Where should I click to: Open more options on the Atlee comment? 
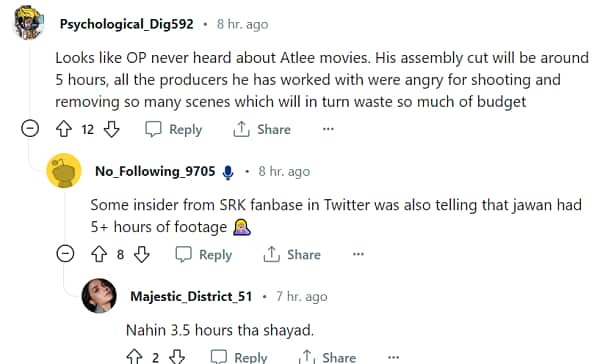pyautogui.click(x=328, y=129)
